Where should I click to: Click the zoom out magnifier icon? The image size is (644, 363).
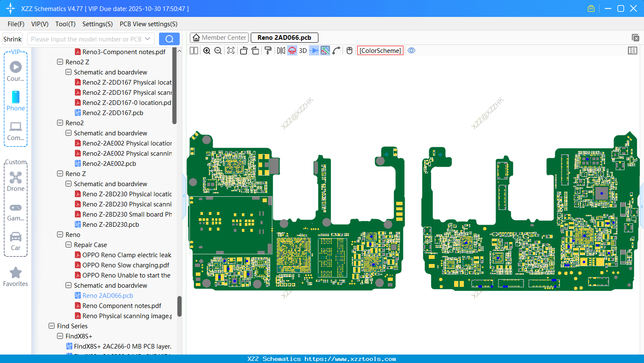pyautogui.click(x=218, y=51)
